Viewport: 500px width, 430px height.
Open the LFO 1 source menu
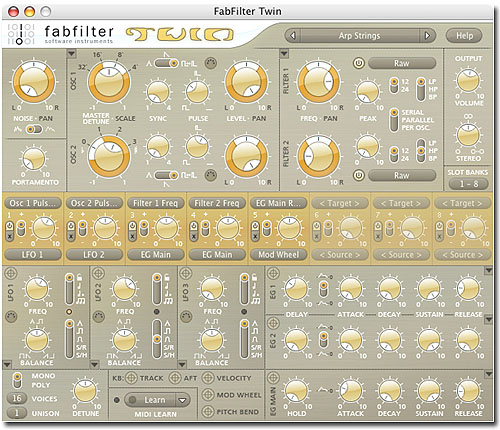click(x=33, y=255)
